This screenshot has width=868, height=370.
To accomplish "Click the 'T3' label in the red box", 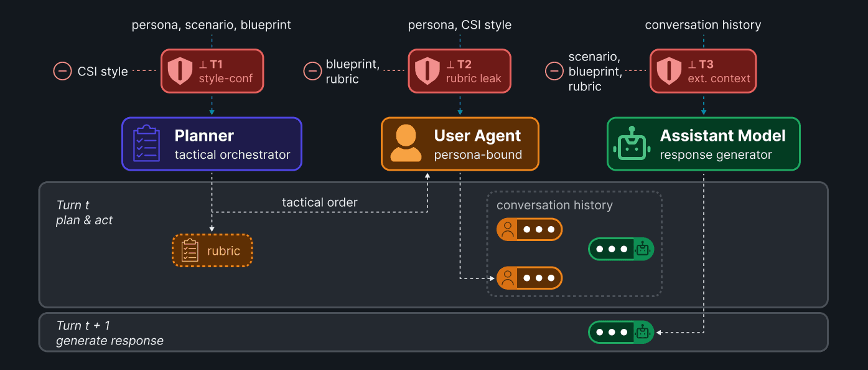I will pyautogui.click(x=706, y=64).
